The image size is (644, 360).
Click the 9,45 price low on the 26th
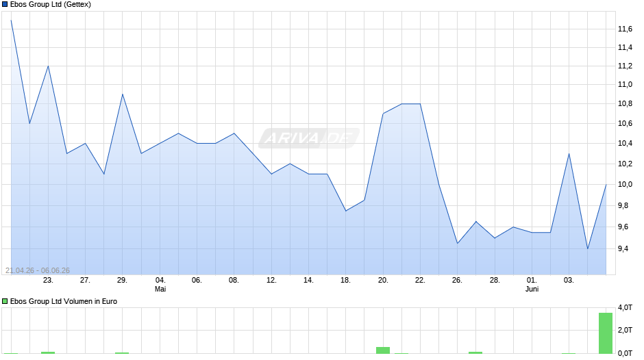tap(458, 243)
